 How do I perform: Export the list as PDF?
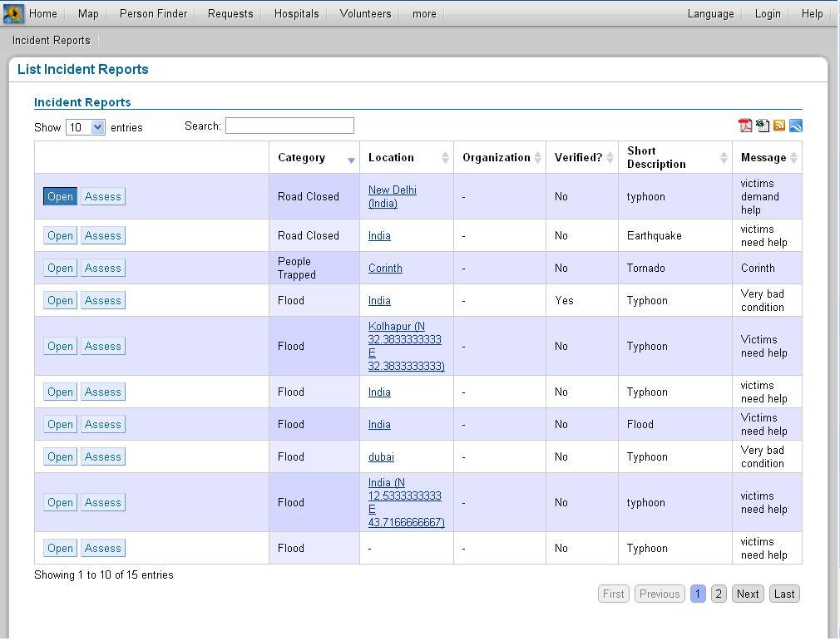pyautogui.click(x=745, y=126)
